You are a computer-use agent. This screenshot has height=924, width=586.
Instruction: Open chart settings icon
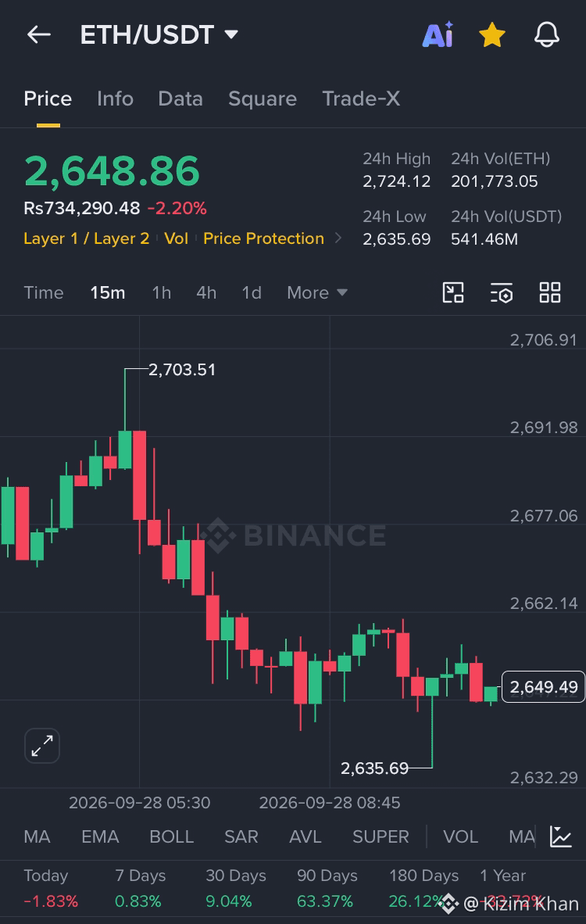(501, 292)
